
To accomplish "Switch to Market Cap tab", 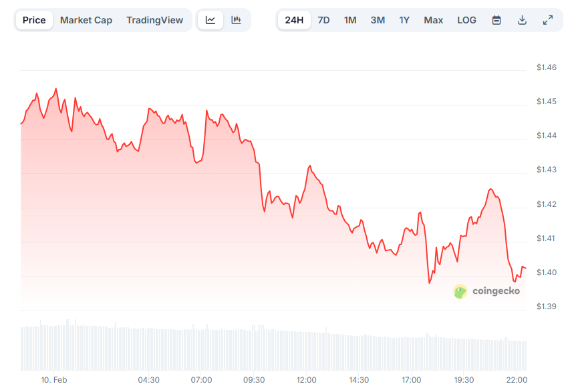I will pyautogui.click(x=86, y=20).
